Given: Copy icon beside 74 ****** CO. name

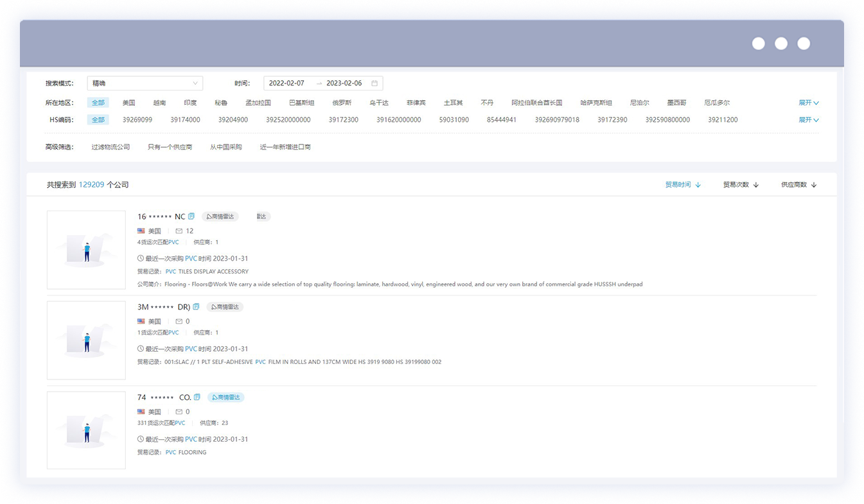Looking at the screenshot, I should coord(197,397).
